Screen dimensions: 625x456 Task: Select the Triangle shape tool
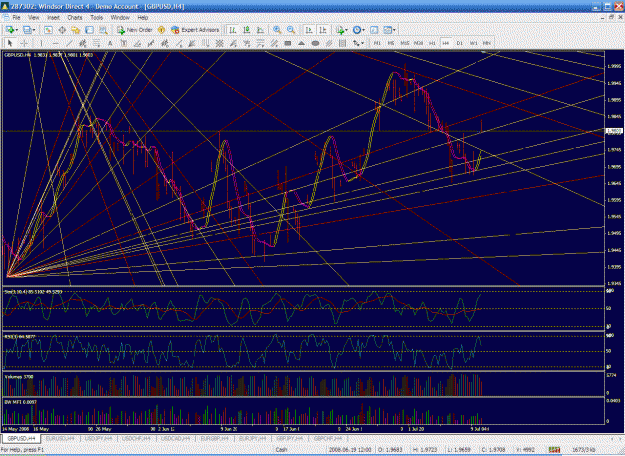tap(301, 43)
